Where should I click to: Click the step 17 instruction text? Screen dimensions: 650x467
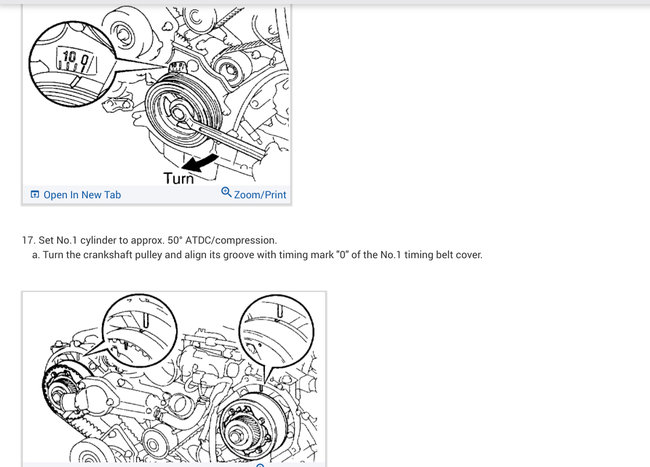[x=149, y=240]
